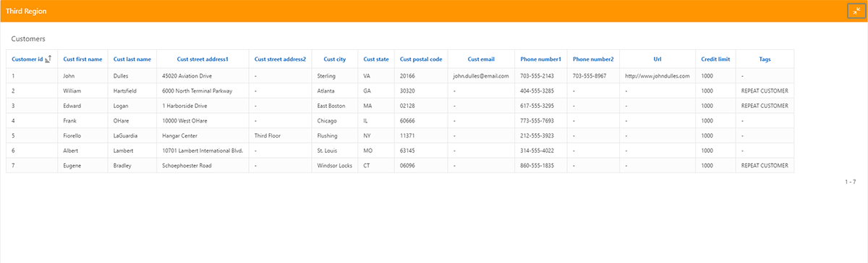This screenshot has width=868, height=263.
Task: Click the first name cell 'William'
Action: pyautogui.click(x=72, y=91)
